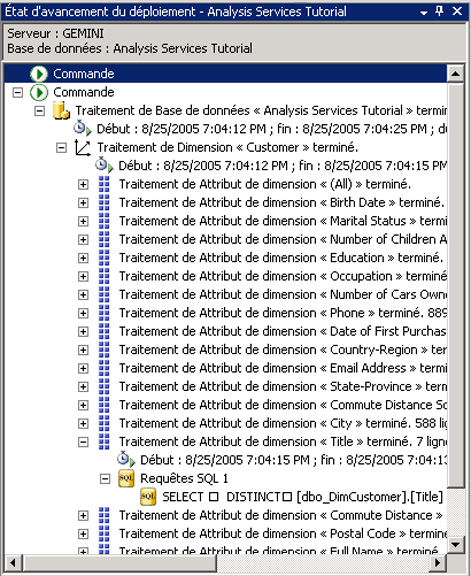Click the green icon on selected Commande row
The width and height of the screenshot is (471, 576).
click(x=39, y=74)
